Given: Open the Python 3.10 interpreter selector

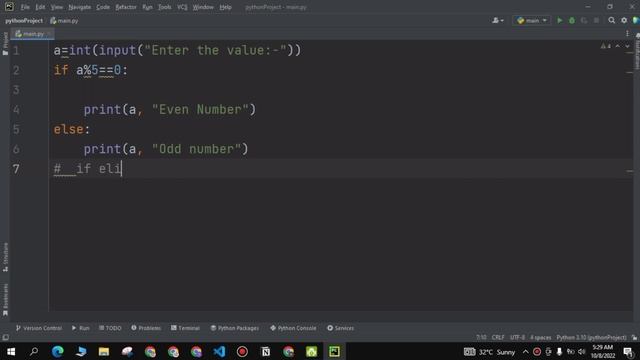Looking at the screenshot, I should [591, 338].
